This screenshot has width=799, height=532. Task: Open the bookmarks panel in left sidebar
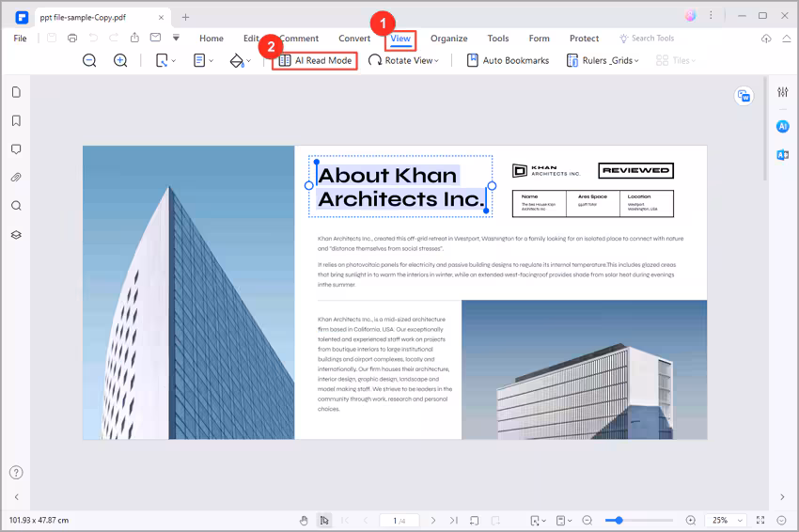16,120
